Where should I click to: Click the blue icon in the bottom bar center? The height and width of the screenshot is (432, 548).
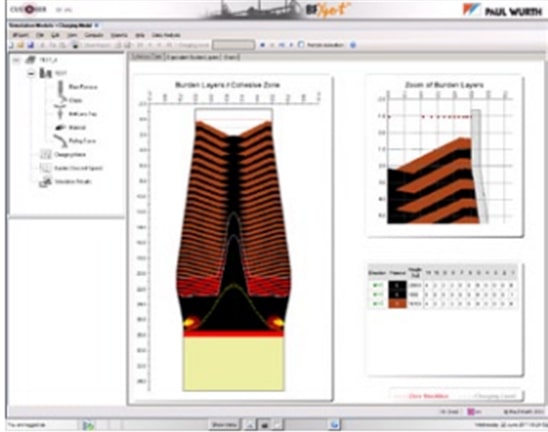point(335,425)
